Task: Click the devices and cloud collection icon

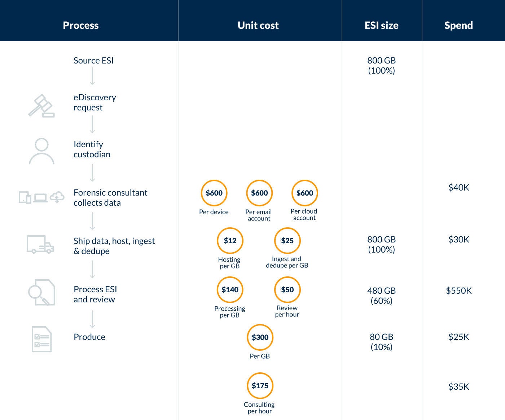Action: [x=41, y=197]
